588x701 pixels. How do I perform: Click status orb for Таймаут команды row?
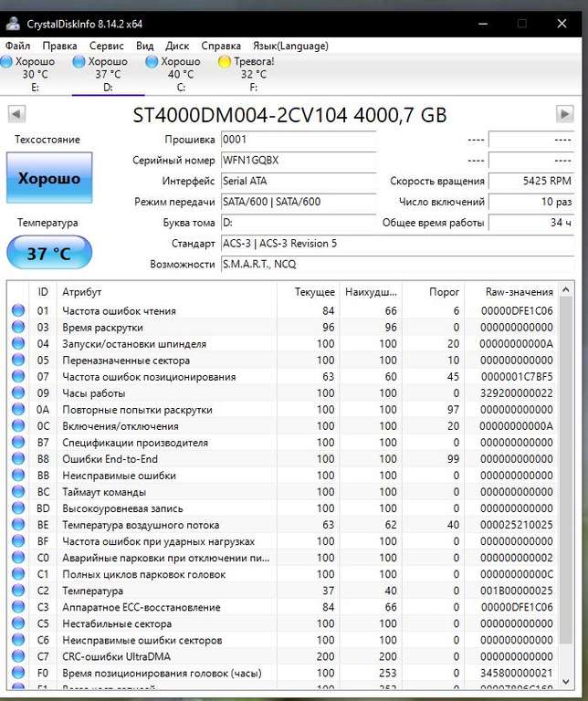(x=18, y=491)
